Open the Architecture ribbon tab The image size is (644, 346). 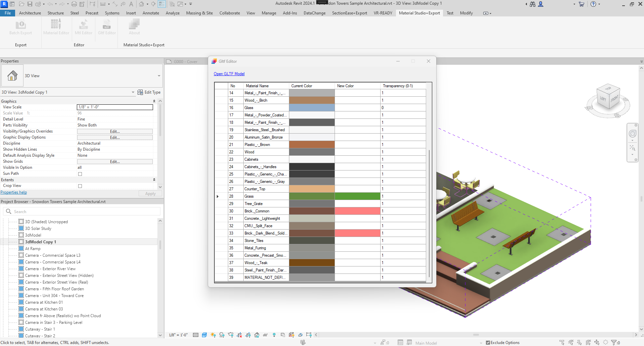(30, 13)
